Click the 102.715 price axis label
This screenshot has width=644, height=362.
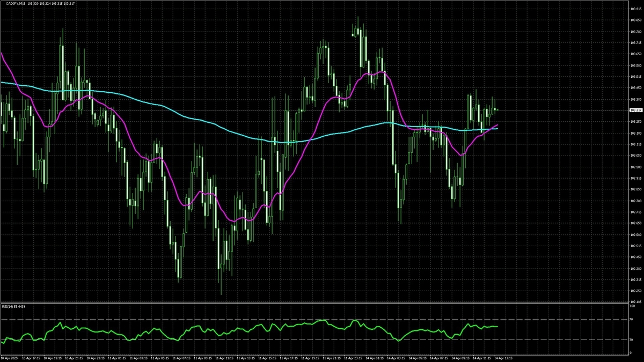635,212
